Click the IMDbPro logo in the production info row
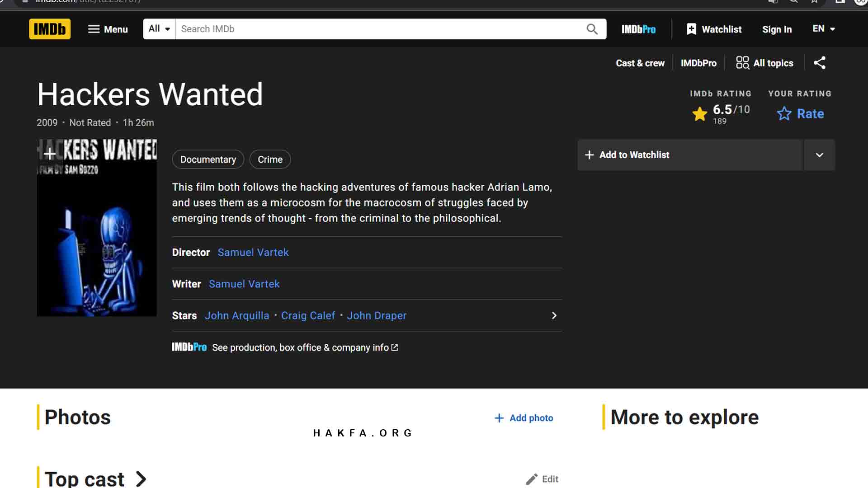 tap(189, 347)
